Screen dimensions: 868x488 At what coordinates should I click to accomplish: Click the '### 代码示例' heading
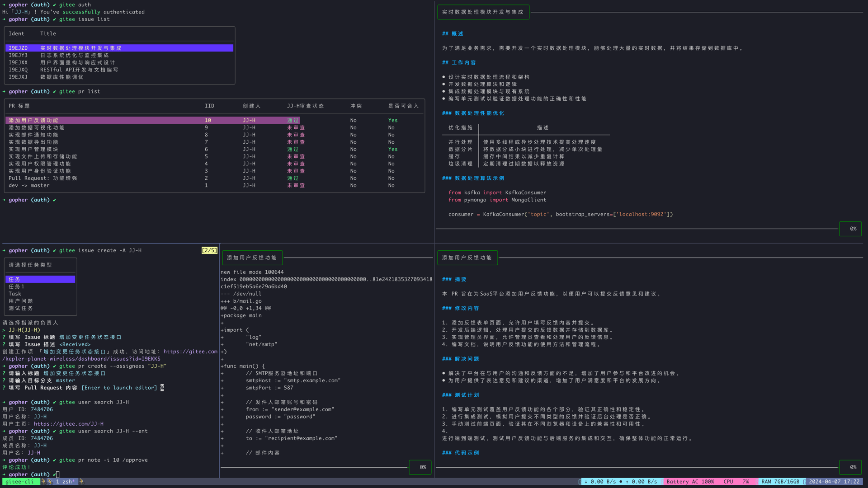460,453
